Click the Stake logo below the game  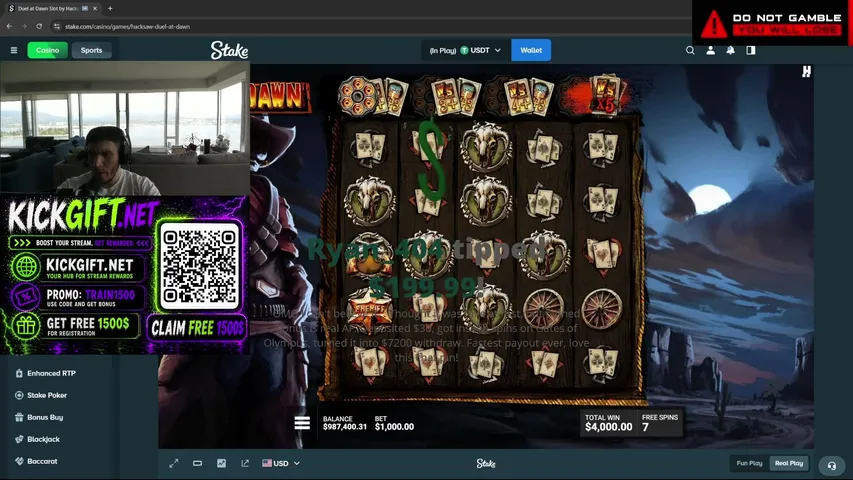coord(486,463)
